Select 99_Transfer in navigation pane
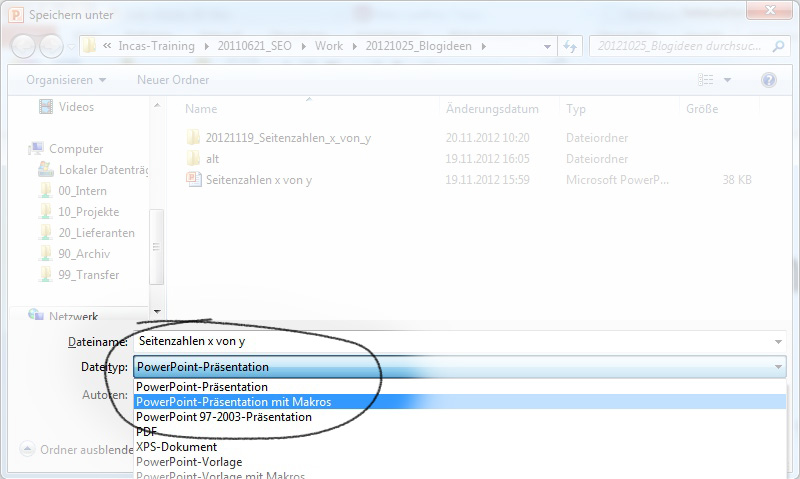The image size is (800, 479). pos(89,275)
